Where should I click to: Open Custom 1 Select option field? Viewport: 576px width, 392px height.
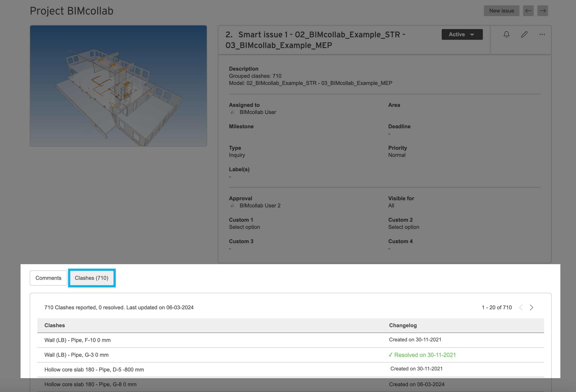click(244, 227)
